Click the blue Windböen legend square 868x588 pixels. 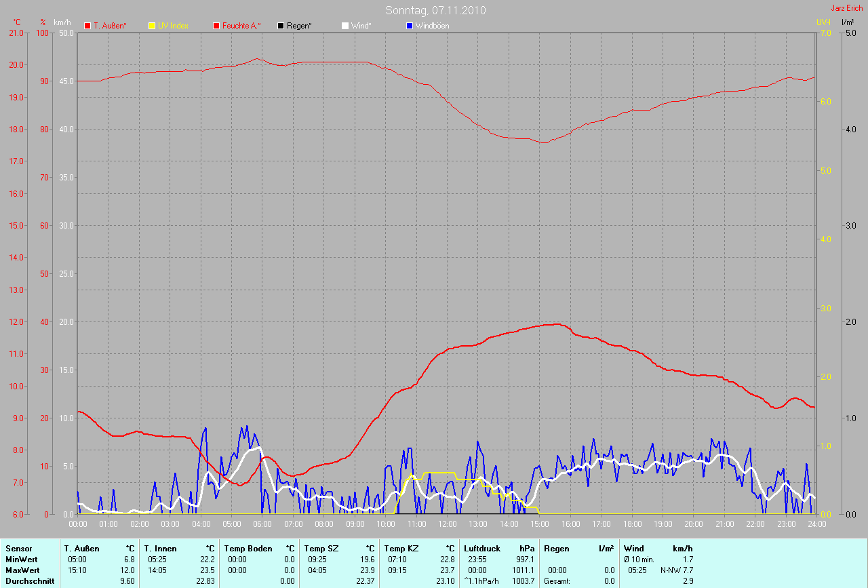(x=409, y=26)
